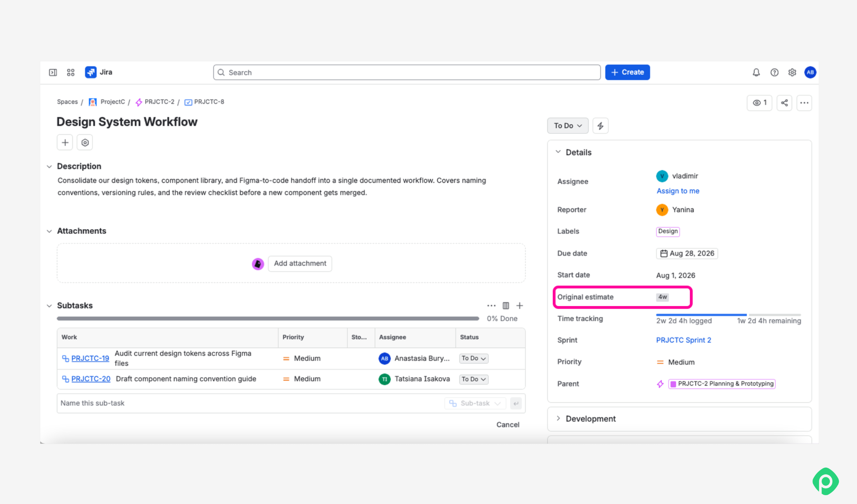The image size is (857, 504).
Task: Click Yanina reporter avatar
Action: 662,210
